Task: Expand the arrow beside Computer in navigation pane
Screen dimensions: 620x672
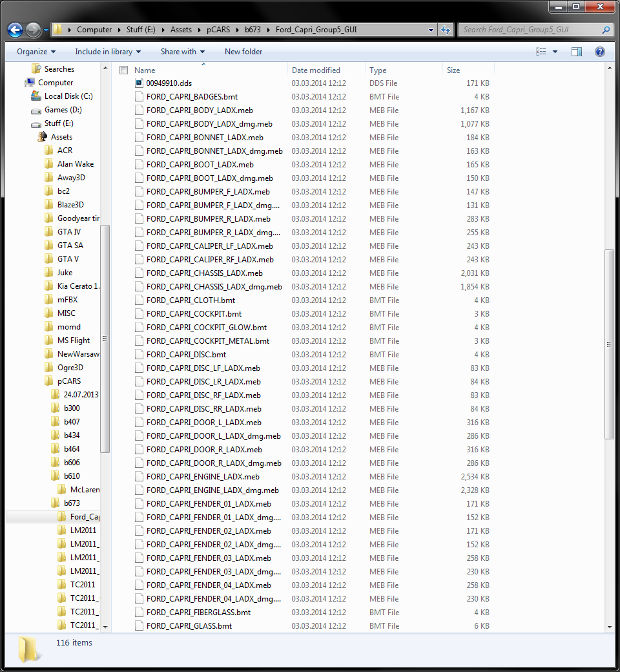Action: 21,82
